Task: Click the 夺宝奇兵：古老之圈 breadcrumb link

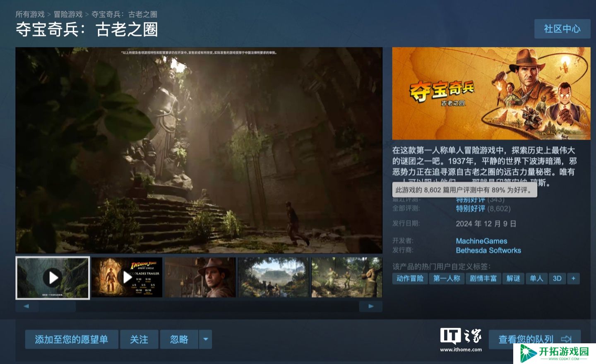Action: click(124, 14)
